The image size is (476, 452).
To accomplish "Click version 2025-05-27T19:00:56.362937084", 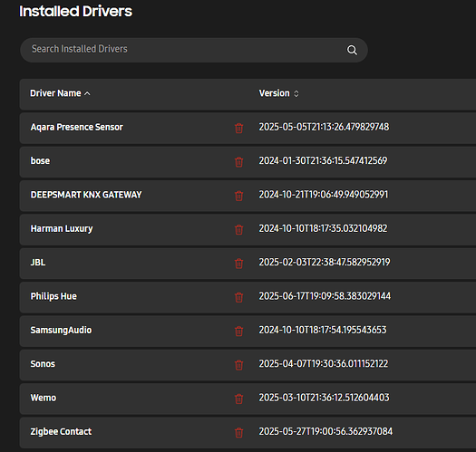I will [325, 431].
